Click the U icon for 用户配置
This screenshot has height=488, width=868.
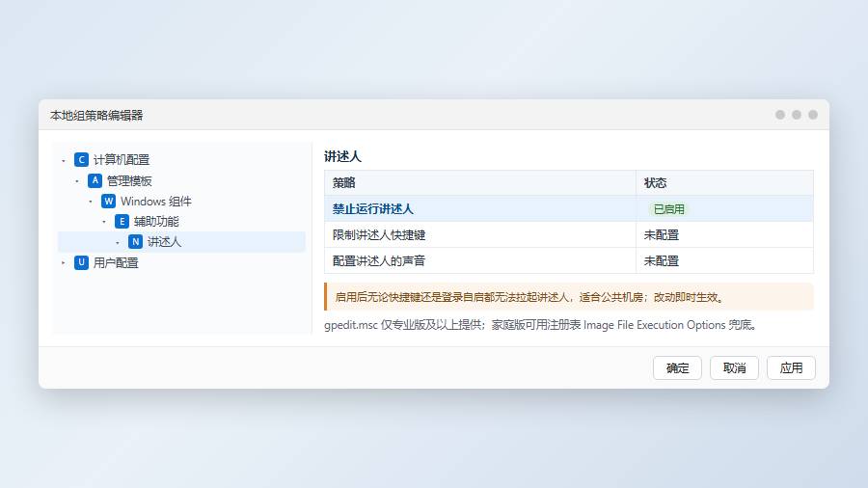(x=81, y=262)
